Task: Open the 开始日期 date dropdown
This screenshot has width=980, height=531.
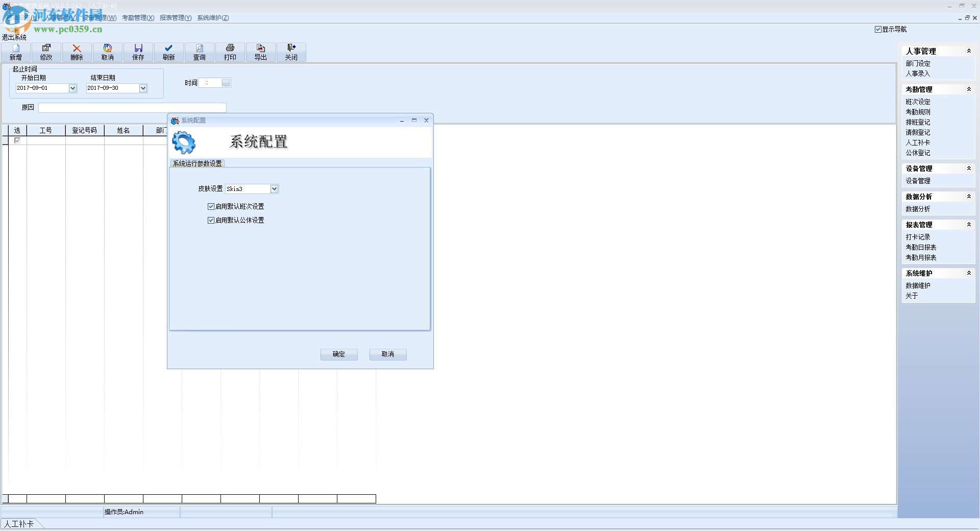Action: pos(72,88)
